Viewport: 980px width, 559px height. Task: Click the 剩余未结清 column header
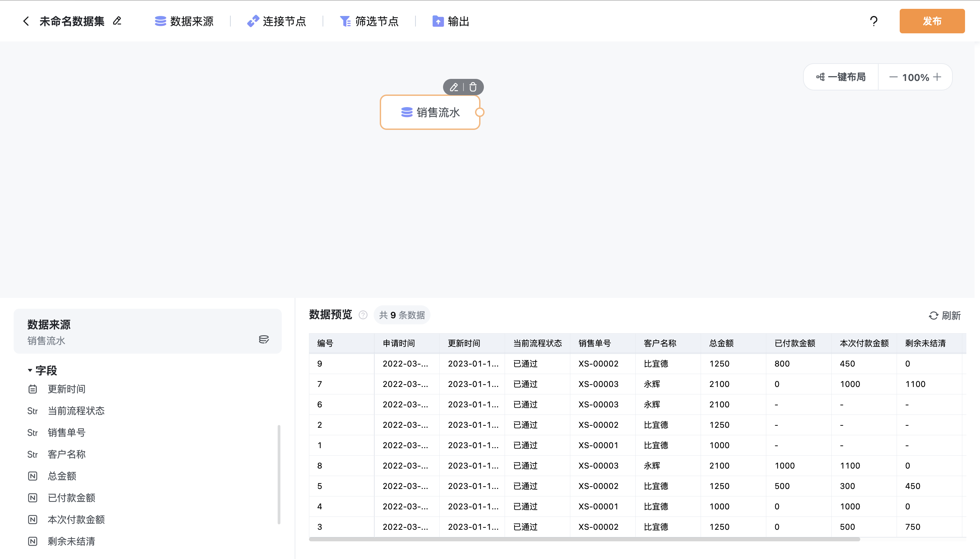click(929, 343)
